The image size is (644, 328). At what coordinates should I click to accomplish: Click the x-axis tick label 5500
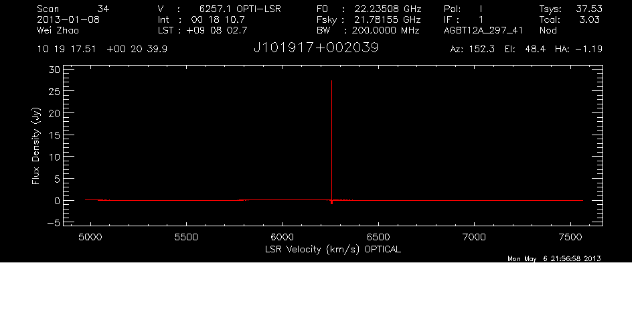click(x=186, y=237)
